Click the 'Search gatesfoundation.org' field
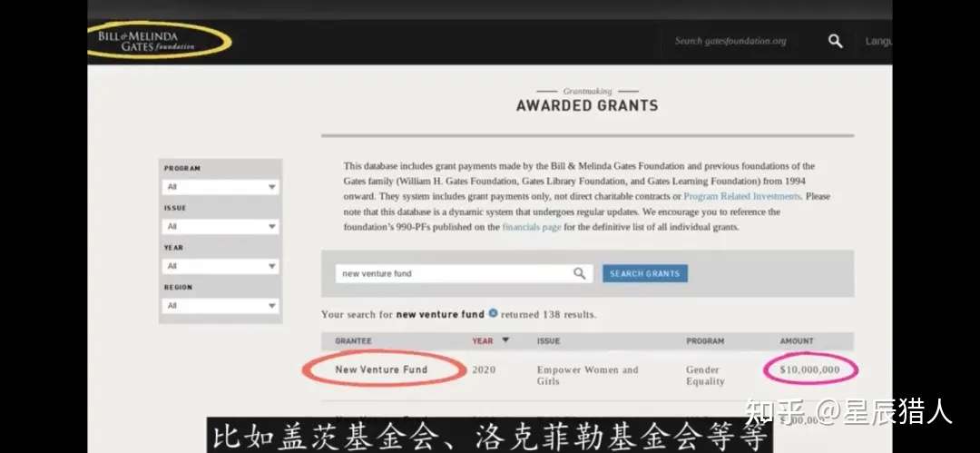The image size is (980, 453). click(x=730, y=41)
